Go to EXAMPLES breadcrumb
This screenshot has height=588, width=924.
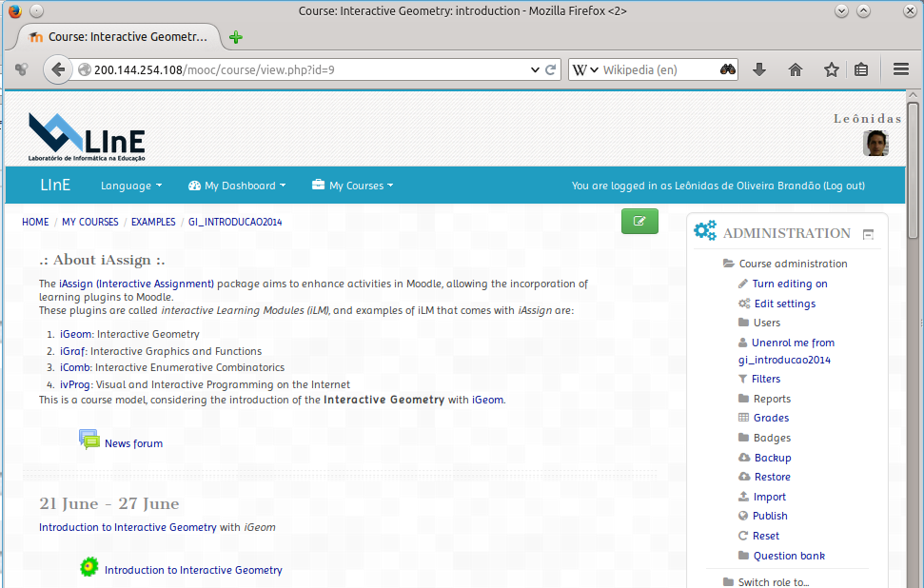coord(153,222)
